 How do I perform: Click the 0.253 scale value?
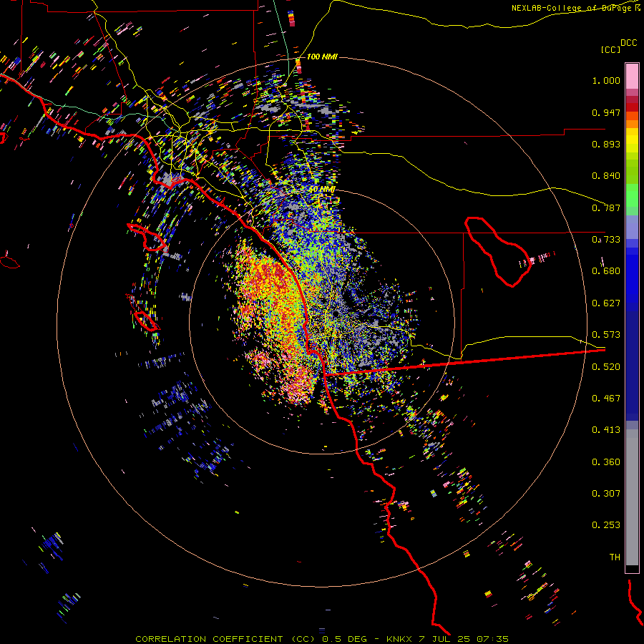606,525
